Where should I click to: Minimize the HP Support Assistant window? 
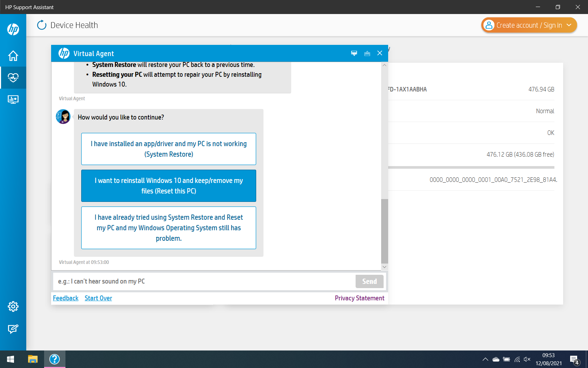[x=538, y=7]
